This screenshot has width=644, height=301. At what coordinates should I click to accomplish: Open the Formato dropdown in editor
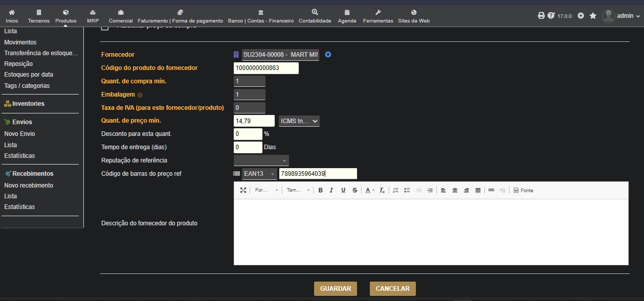click(x=266, y=190)
